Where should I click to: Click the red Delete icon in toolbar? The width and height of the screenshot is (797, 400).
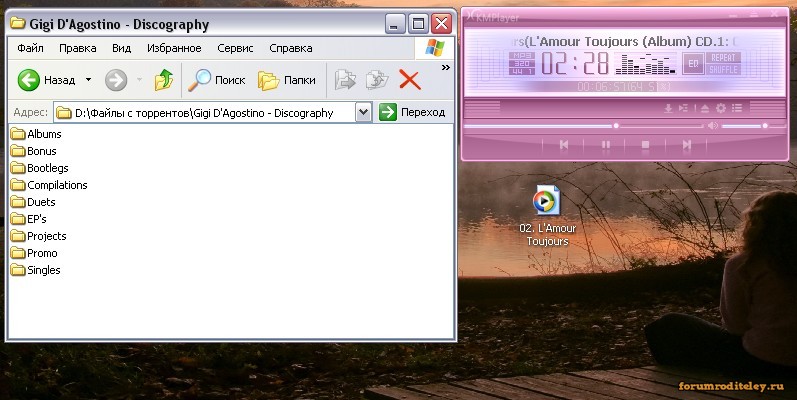pyautogui.click(x=409, y=80)
